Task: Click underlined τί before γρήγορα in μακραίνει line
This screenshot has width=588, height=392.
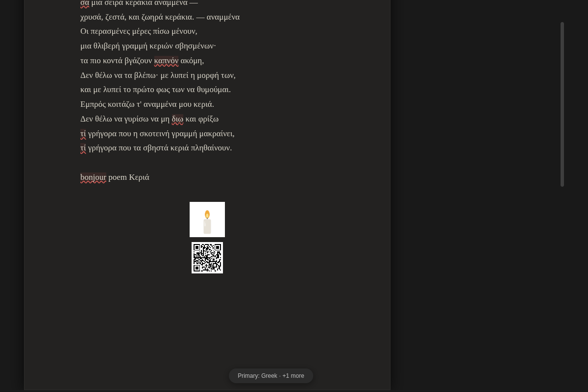Action: [x=83, y=134]
